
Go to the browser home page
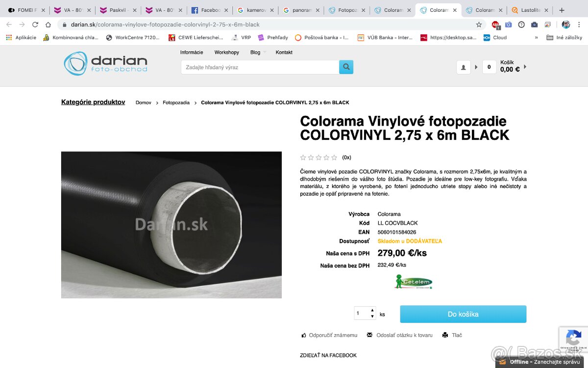pos(48,25)
